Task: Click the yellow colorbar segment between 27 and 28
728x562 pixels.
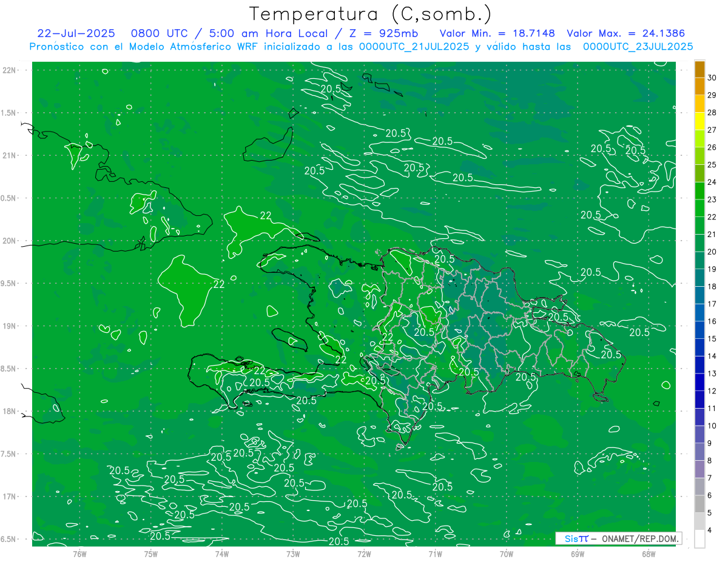Action: point(699,121)
